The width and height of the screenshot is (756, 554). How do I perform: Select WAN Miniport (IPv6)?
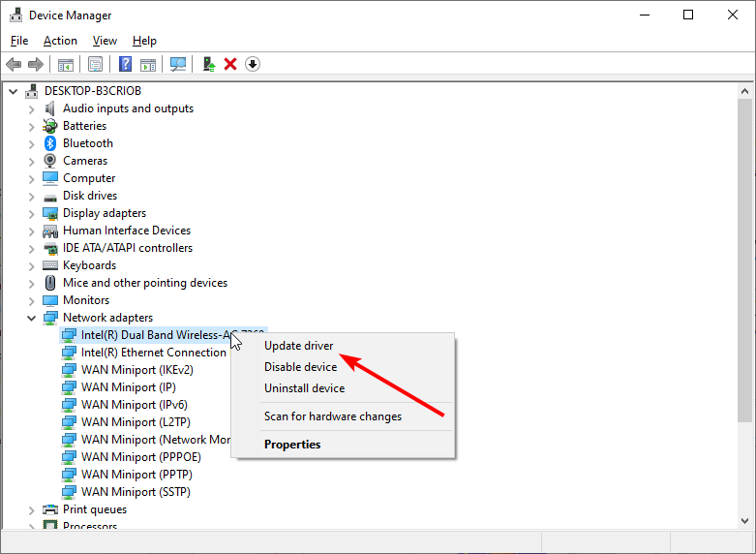[134, 405]
